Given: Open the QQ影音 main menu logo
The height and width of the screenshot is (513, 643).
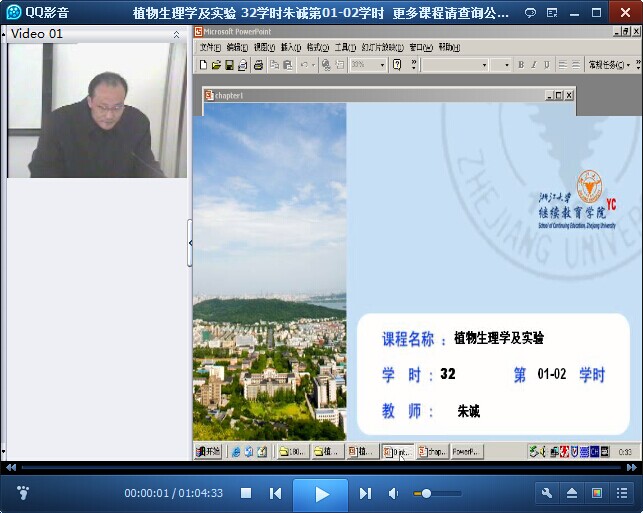Looking at the screenshot, I should [14, 12].
